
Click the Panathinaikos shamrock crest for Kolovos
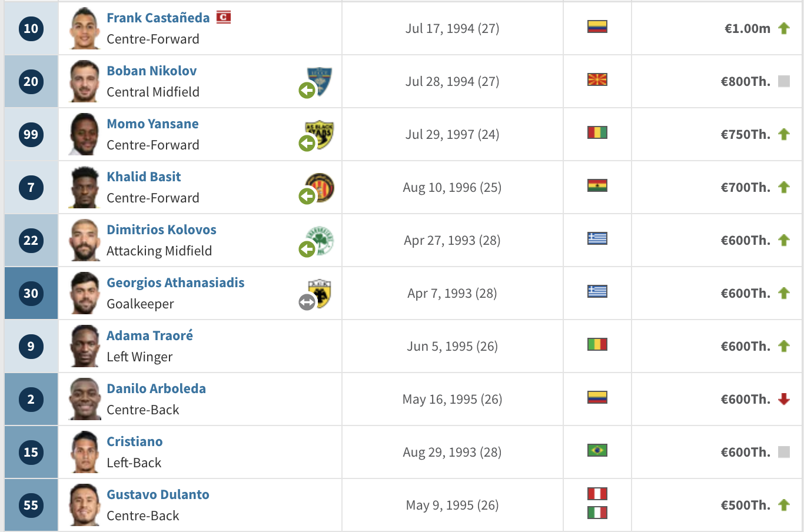pos(320,240)
